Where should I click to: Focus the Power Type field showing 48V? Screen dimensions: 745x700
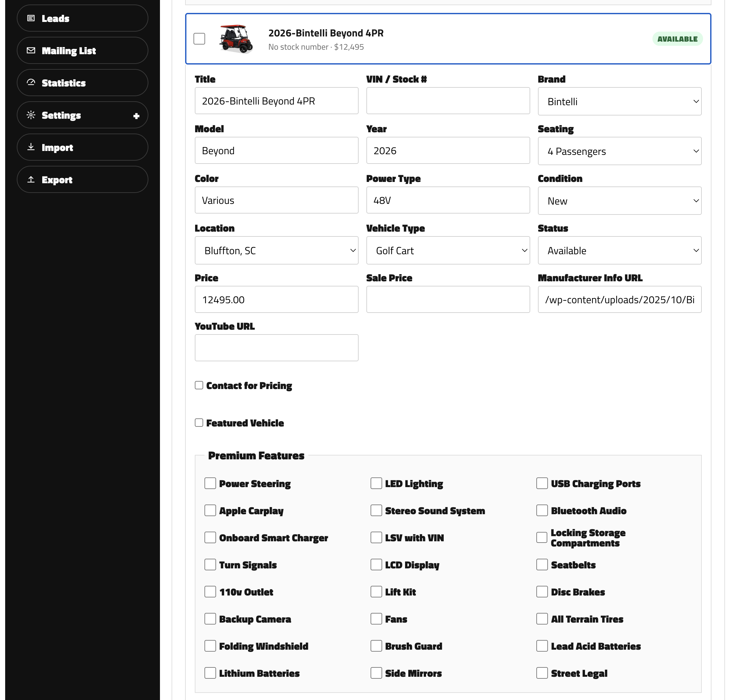(x=448, y=200)
